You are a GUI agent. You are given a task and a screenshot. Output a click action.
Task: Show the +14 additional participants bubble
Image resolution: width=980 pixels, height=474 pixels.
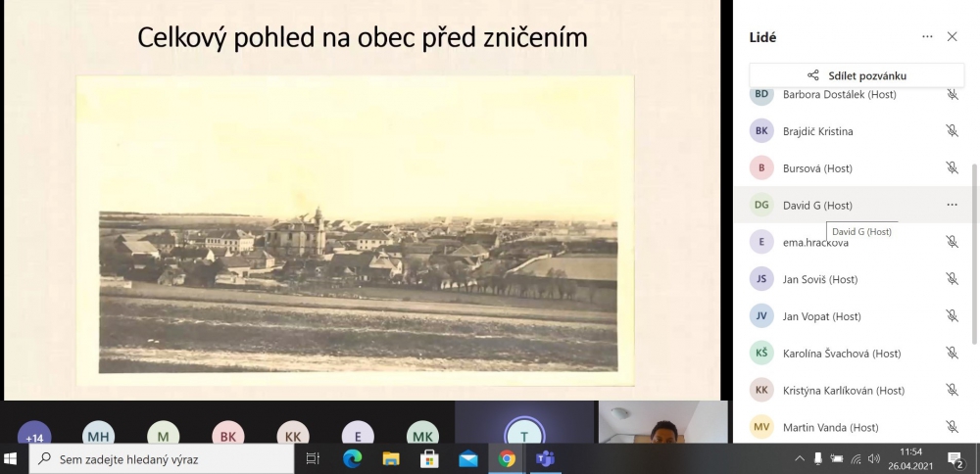point(33,432)
